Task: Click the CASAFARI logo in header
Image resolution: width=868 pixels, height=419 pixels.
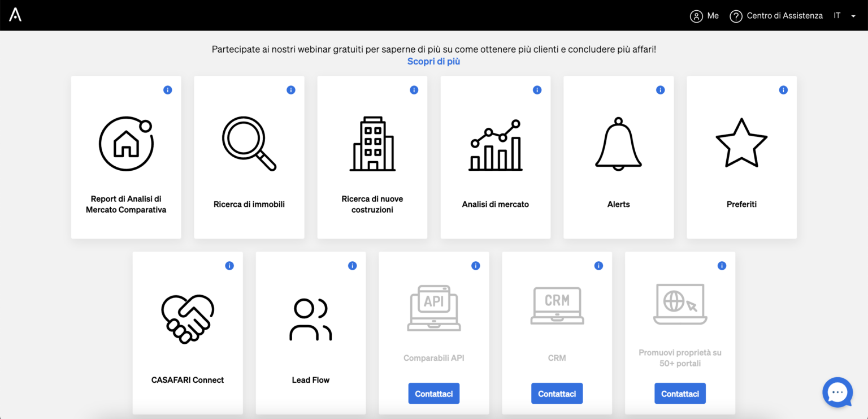Action: pyautogui.click(x=15, y=15)
